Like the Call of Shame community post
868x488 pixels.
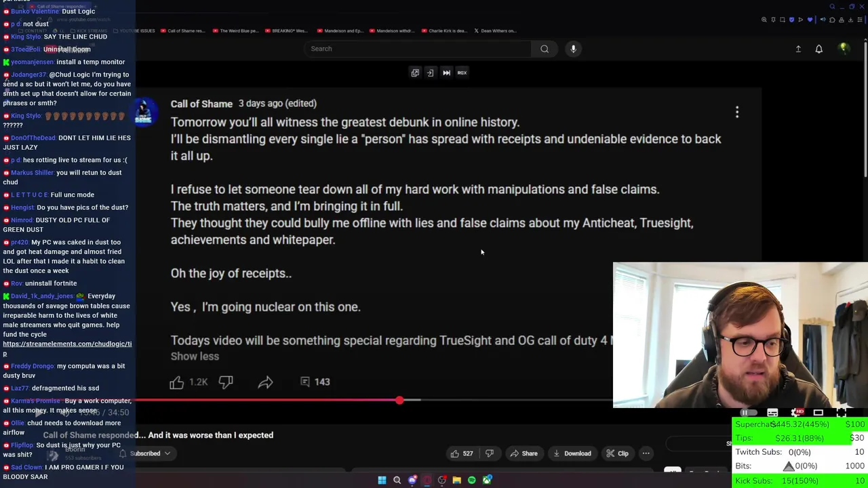[x=176, y=382]
